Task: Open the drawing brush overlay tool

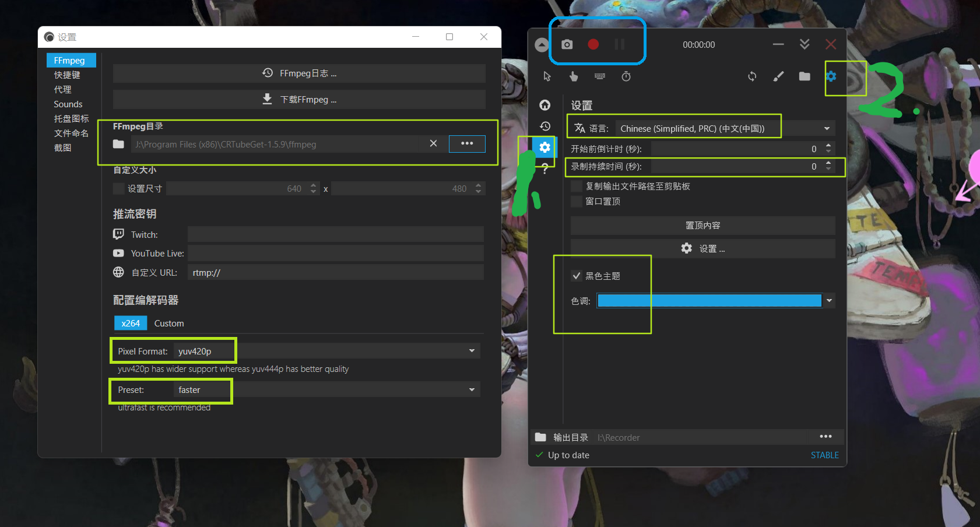Action: pyautogui.click(x=778, y=76)
